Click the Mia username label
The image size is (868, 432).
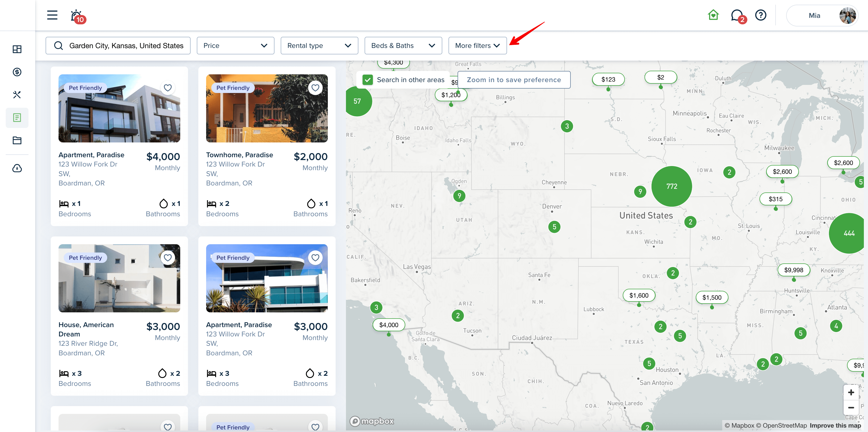[814, 16]
